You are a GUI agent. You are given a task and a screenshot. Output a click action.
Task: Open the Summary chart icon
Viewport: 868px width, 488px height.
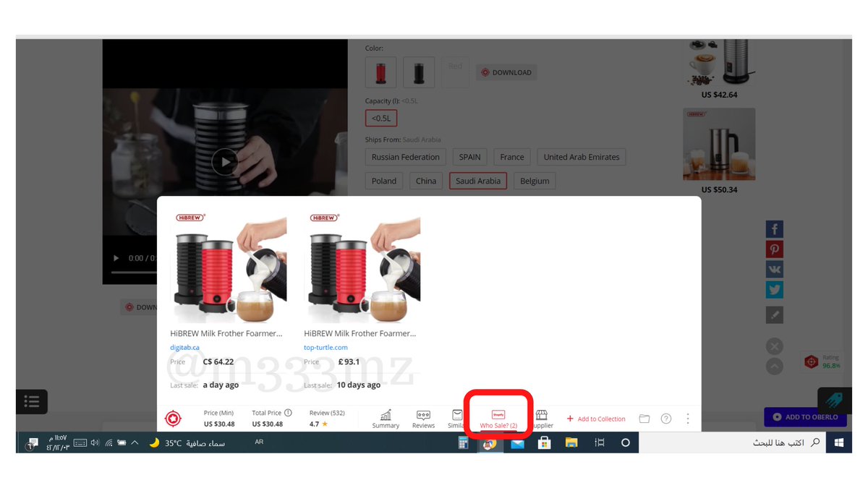pyautogui.click(x=386, y=419)
